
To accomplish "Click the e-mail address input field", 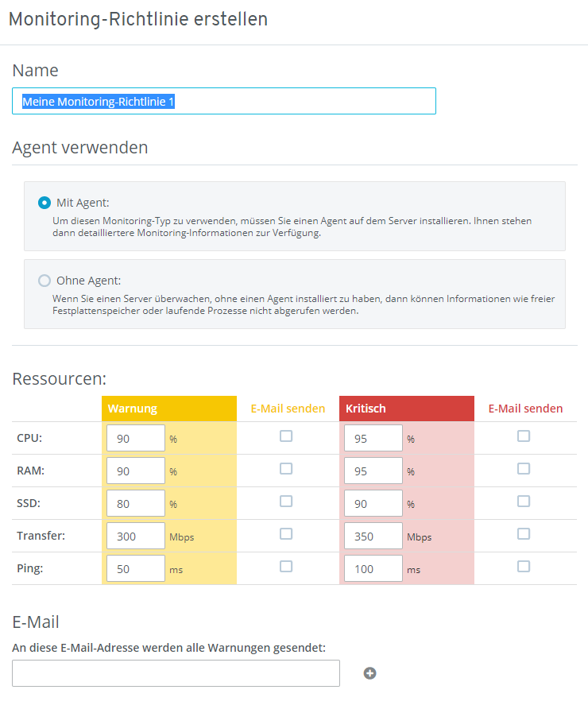I will pyautogui.click(x=176, y=673).
